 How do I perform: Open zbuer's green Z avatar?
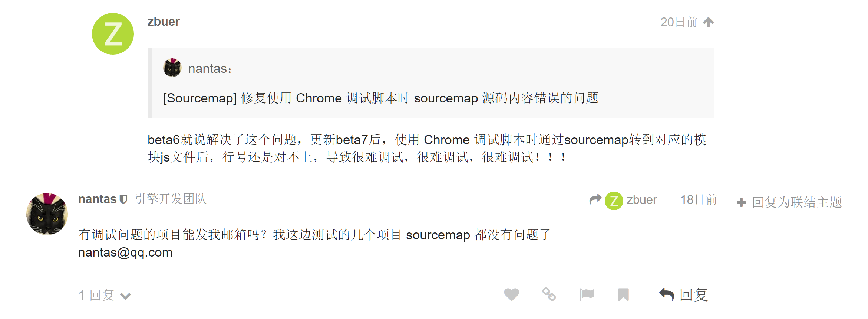point(113,34)
